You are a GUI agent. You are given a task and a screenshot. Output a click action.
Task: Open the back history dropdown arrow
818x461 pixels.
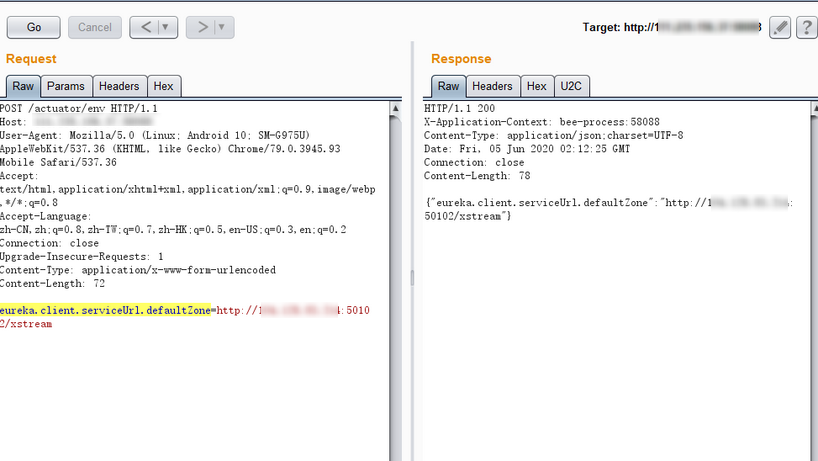click(166, 27)
